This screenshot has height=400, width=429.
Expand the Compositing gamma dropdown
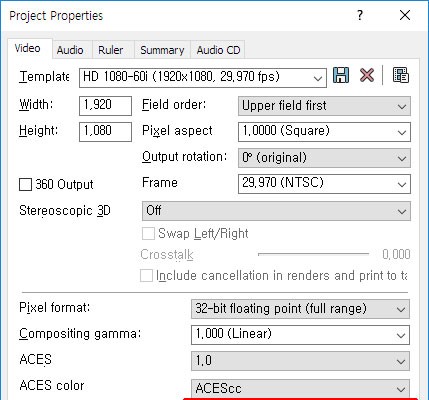pyautogui.click(x=300, y=335)
